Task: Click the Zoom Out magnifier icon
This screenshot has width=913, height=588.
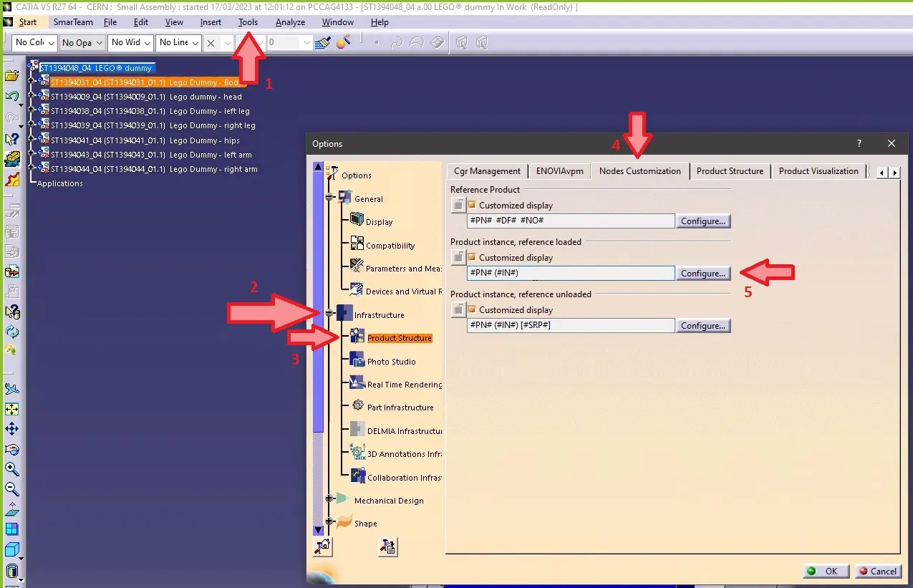Action: (x=11, y=489)
